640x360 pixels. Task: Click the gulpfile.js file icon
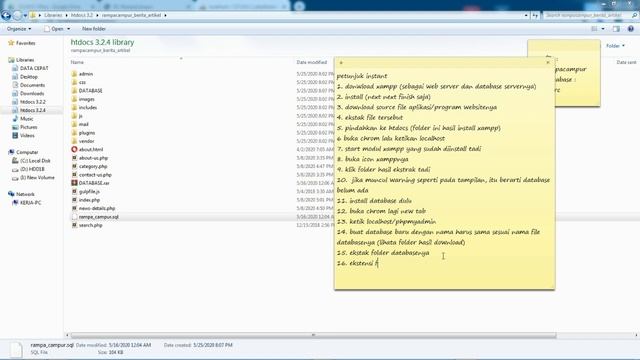[74, 191]
